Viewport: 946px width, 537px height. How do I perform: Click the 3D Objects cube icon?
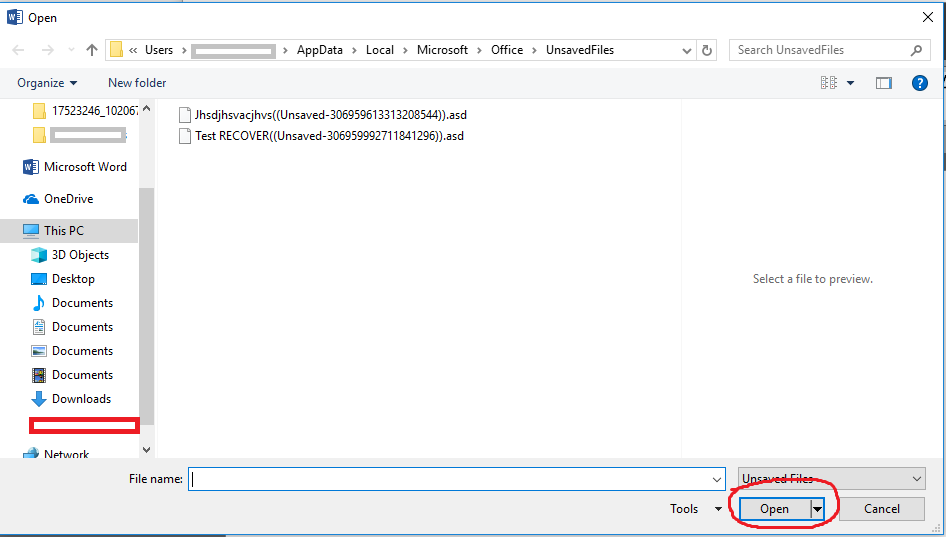coord(39,255)
